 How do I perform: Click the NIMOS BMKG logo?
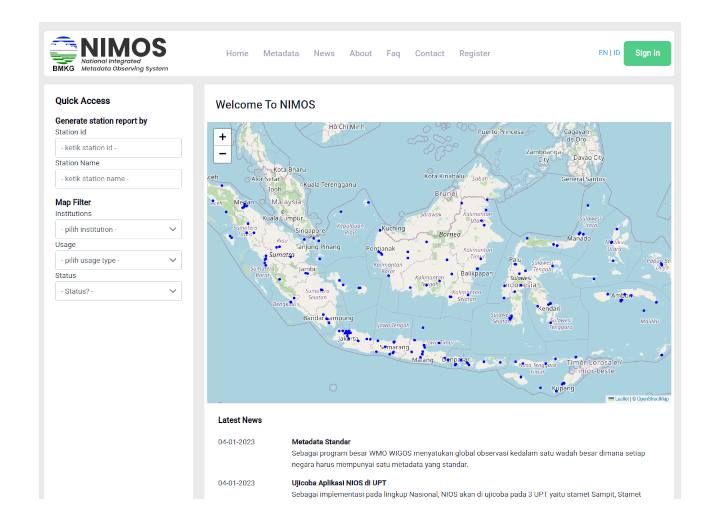point(109,54)
